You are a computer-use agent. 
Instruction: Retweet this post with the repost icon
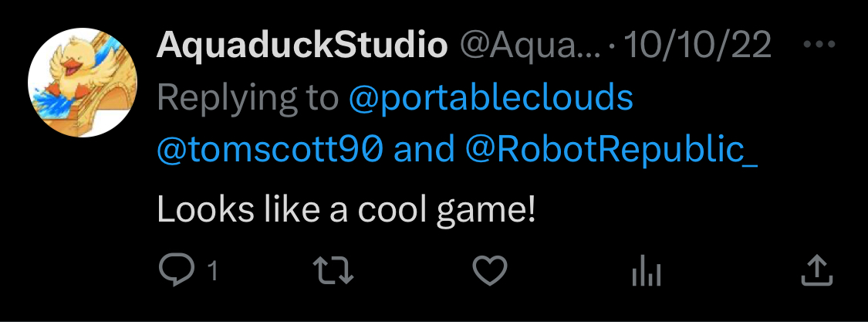[333, 269]
